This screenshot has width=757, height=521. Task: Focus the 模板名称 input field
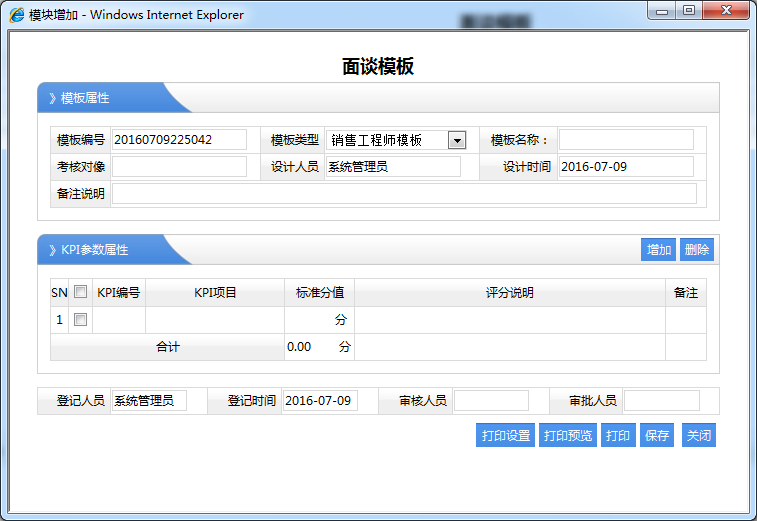click(626, 140)
